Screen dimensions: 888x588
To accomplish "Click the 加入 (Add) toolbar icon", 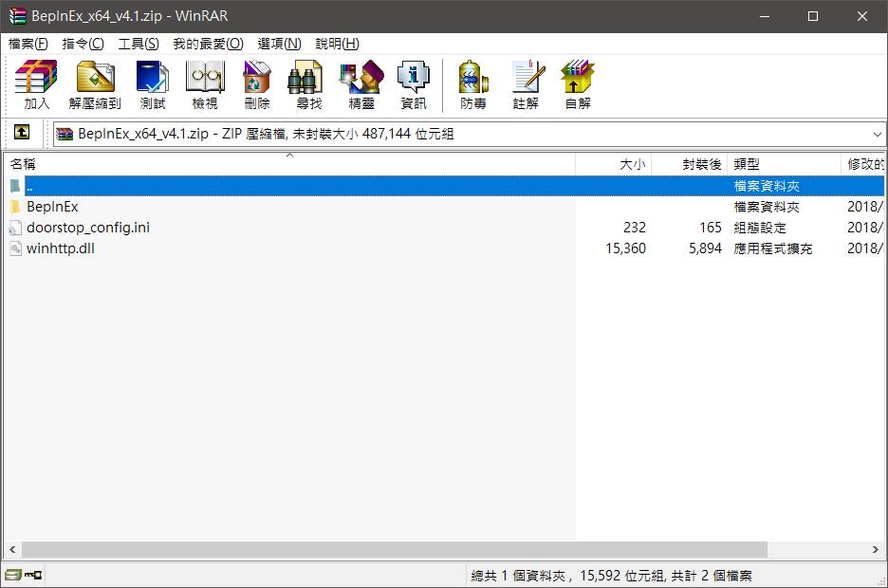I will tap(36, 84).
